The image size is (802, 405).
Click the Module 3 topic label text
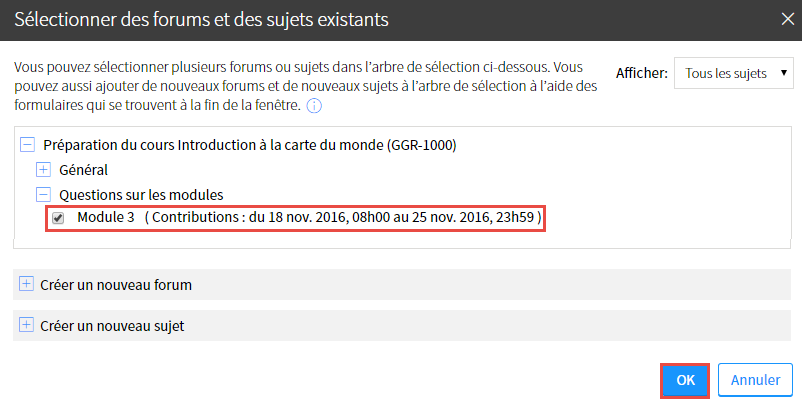tap(106, 217)
